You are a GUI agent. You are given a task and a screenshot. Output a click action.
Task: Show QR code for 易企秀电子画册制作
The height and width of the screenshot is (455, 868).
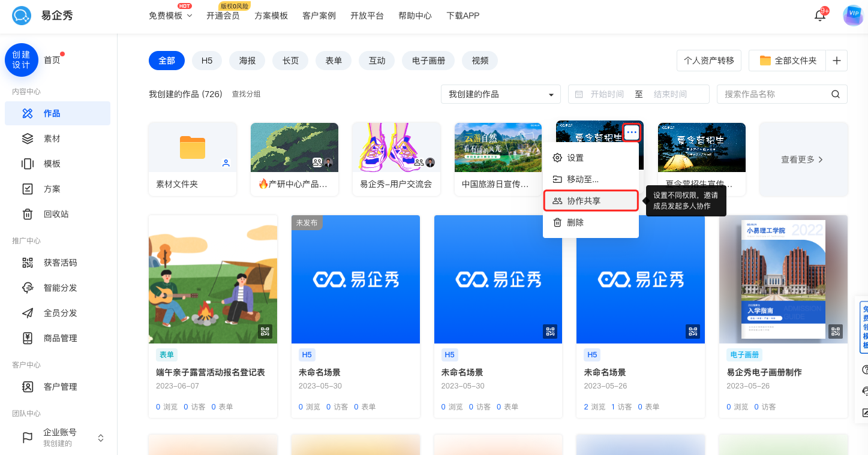click(836, 331)
